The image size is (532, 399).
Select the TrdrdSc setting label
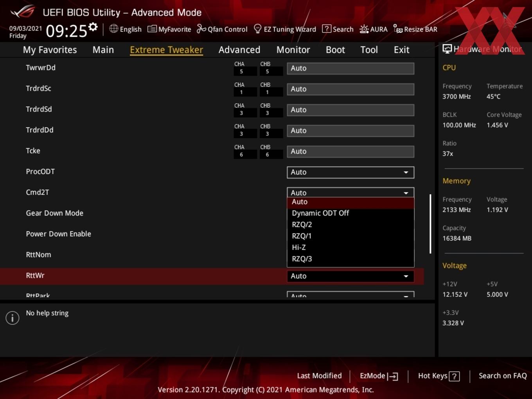coord(38,88)
